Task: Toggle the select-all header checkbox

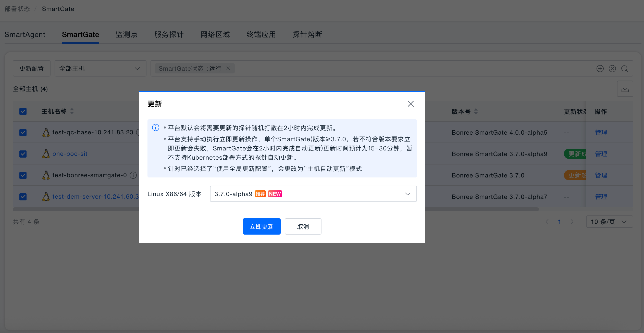Action: (x=23, y=111)
